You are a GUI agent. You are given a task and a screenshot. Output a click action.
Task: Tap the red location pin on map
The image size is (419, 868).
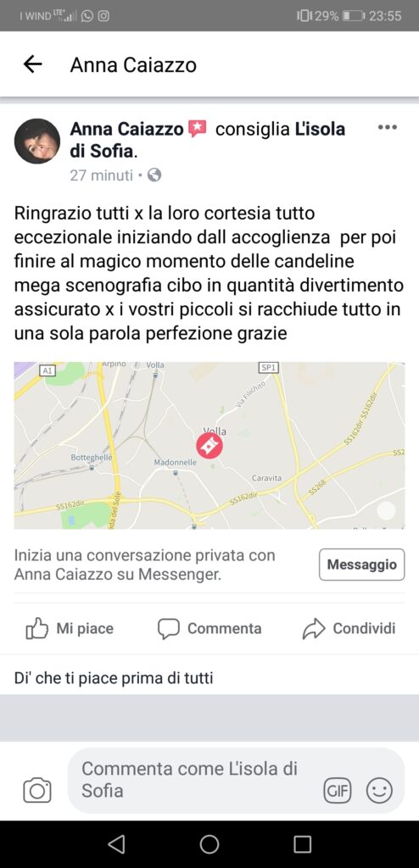pyautogui.click(x=209, y=446)
